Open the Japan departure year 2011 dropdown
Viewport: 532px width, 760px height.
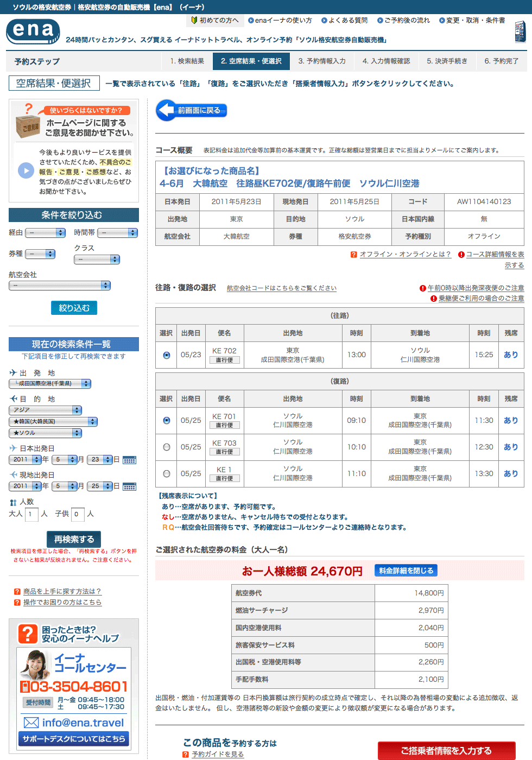pyautogui.click(x=25, y=460)
